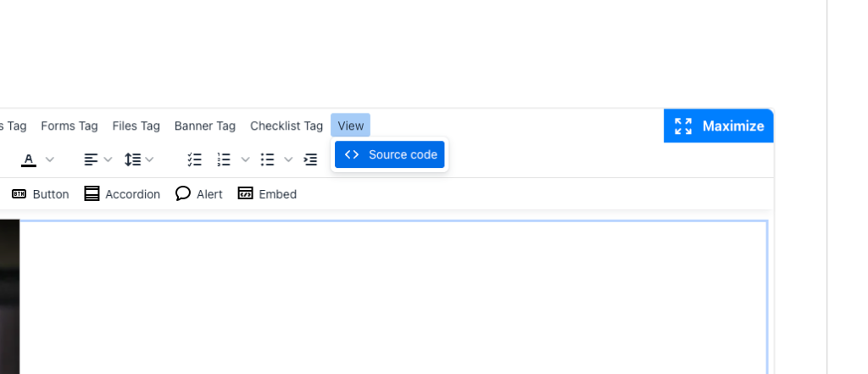Insert a checklist using the toolbar icon
The height and width of the screenshot is (374, 868).
195,159
